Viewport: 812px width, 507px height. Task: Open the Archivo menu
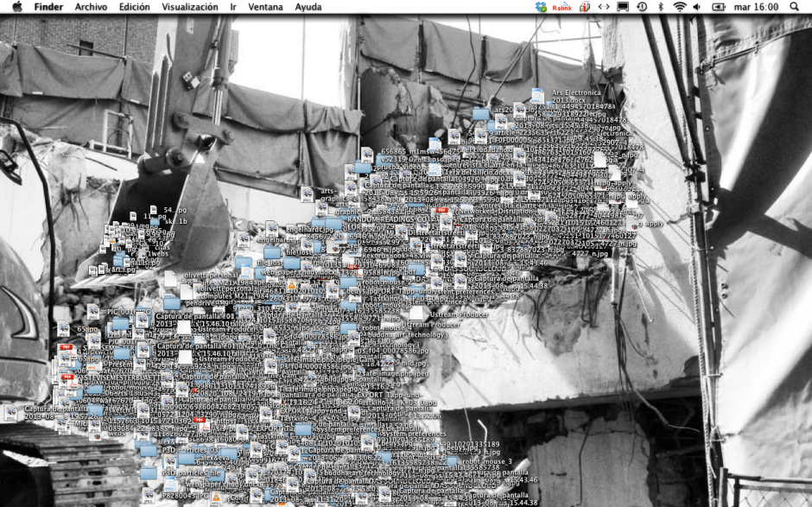tap(92, 7)
